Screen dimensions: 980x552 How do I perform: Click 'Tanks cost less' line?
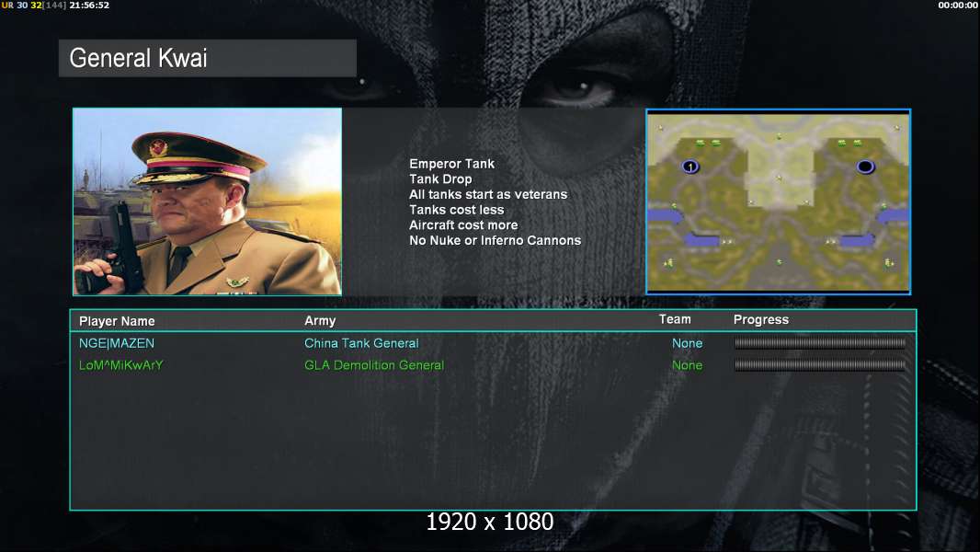456,210
